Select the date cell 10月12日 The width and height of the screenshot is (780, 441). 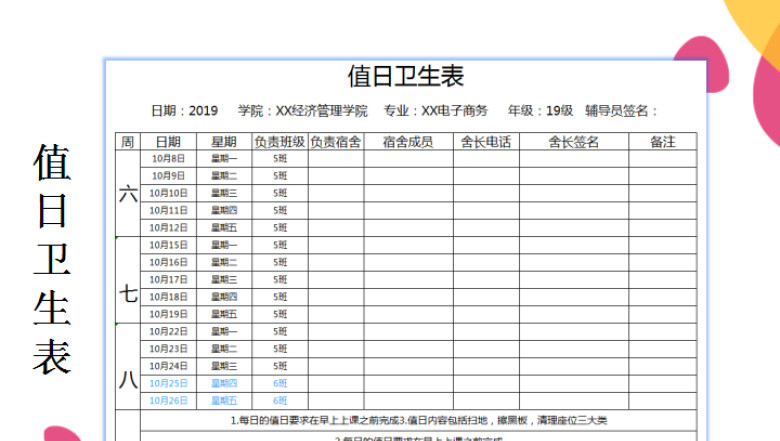coord(168,228)
